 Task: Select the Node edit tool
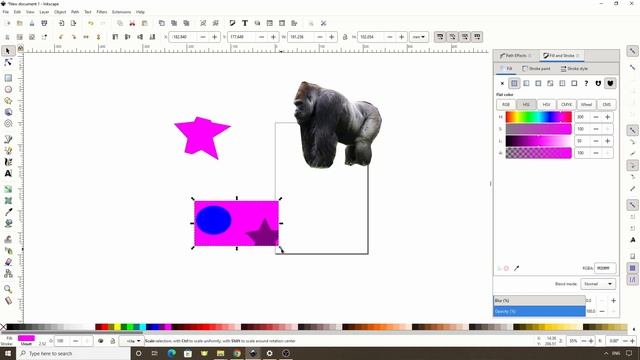click(x=8, y=62)
